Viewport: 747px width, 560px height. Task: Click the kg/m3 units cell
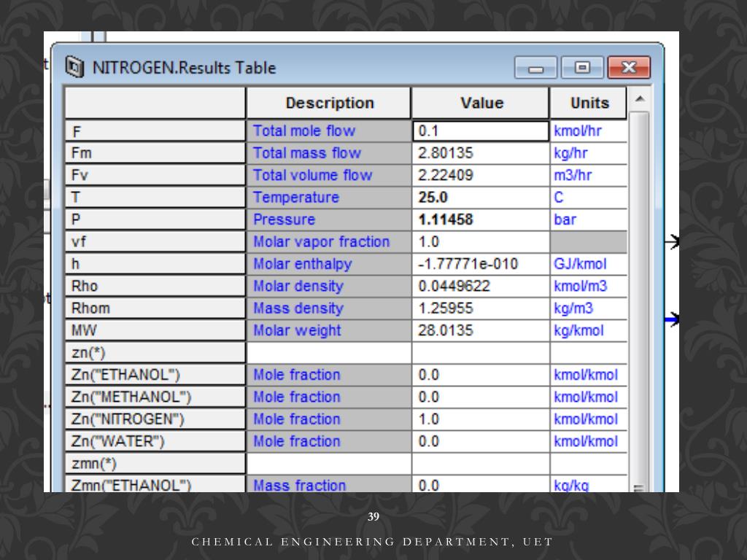point(589,308)
